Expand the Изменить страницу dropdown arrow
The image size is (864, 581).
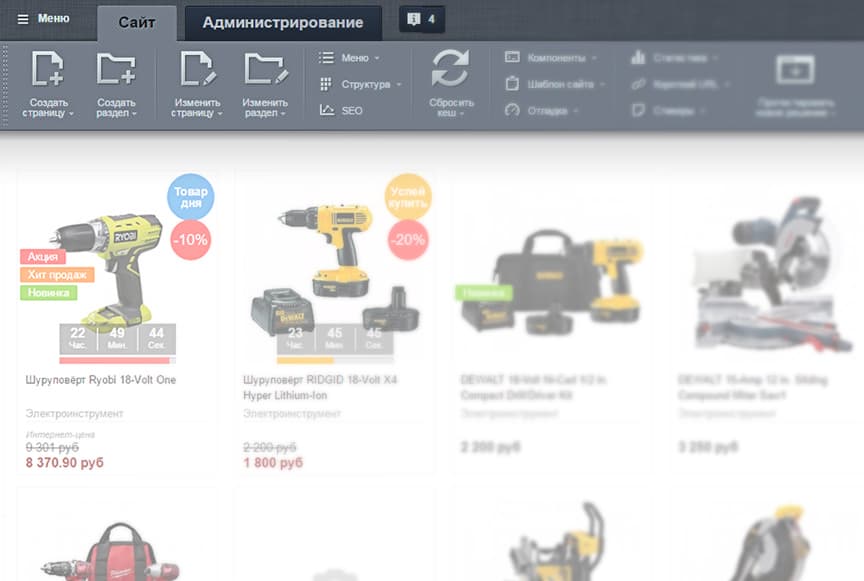coord(220,114)
